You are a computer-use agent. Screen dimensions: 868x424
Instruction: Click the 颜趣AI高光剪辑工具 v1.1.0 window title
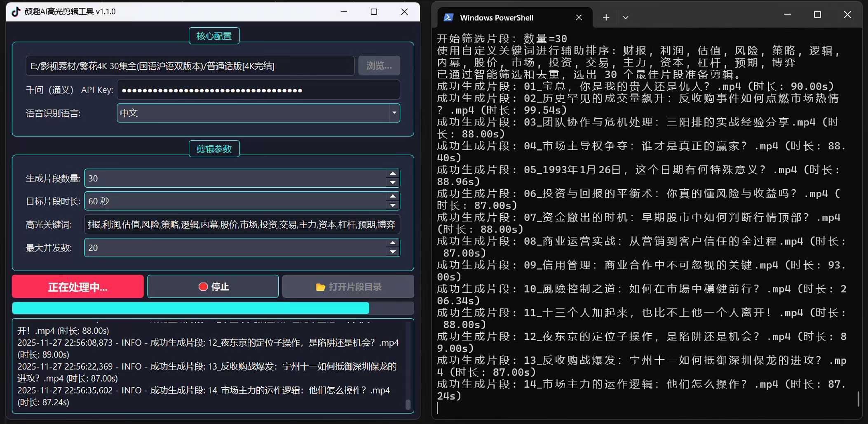70,12
